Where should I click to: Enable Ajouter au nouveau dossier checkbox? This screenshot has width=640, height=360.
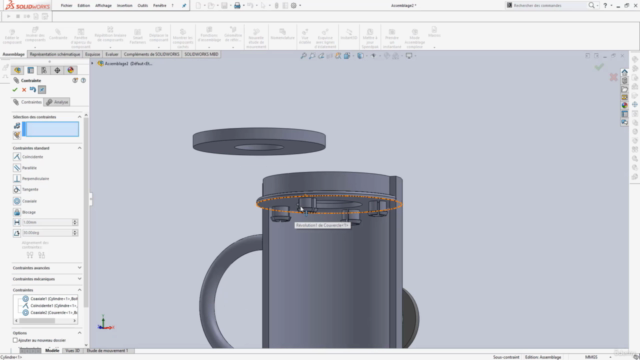point(15,340)
